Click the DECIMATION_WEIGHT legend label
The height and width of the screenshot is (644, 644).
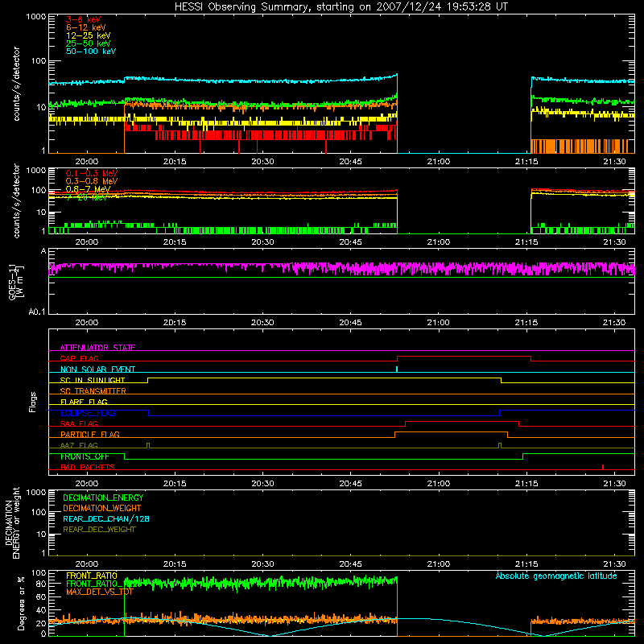[x=102, y=508]
